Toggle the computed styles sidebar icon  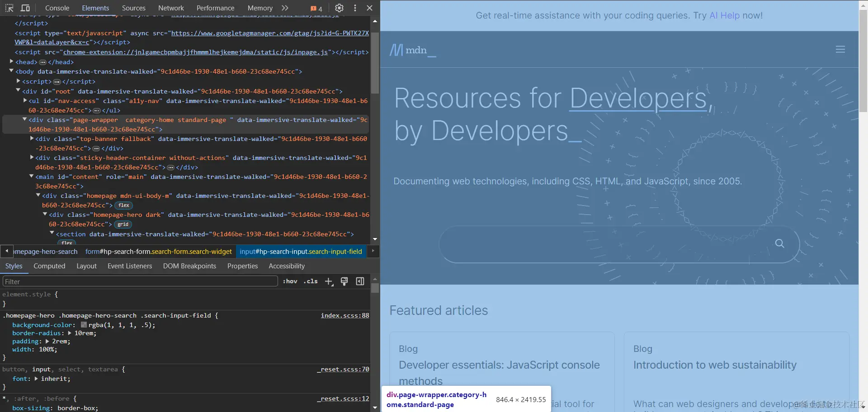360,281
